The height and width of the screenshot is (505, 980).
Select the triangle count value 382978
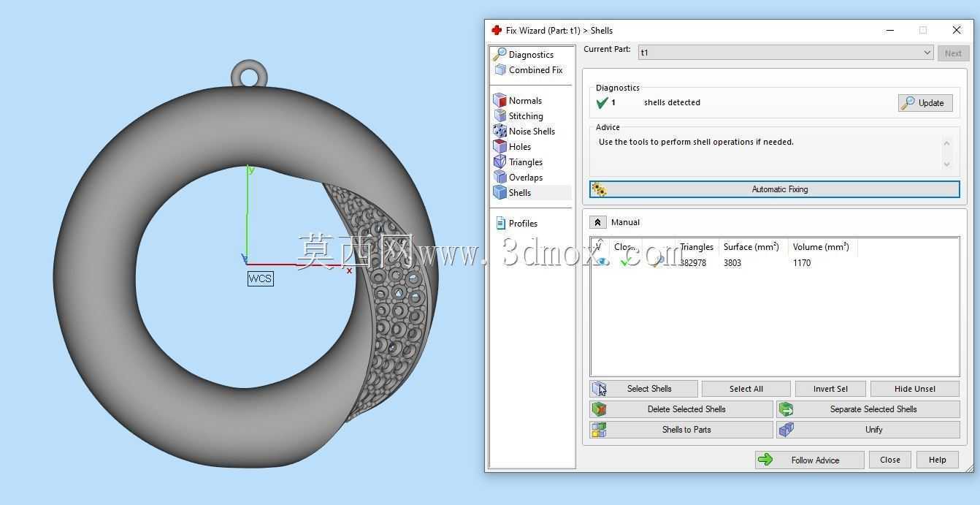click(693, 263)
